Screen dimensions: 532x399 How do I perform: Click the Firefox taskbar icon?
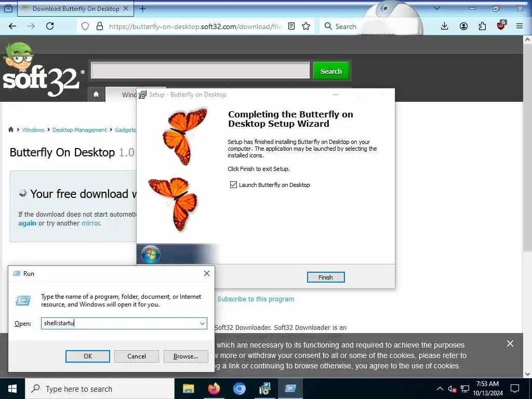click(214, 389)
